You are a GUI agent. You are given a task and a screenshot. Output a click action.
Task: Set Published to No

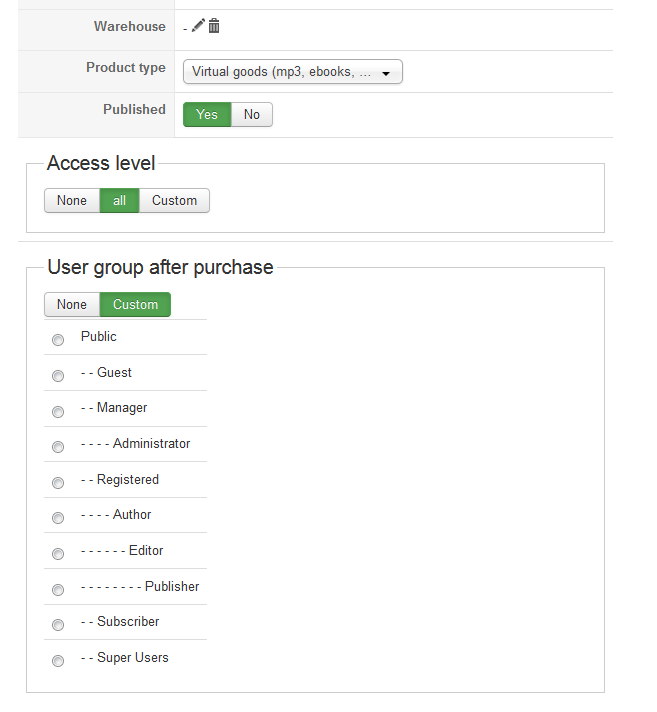[x=252, y=115]
